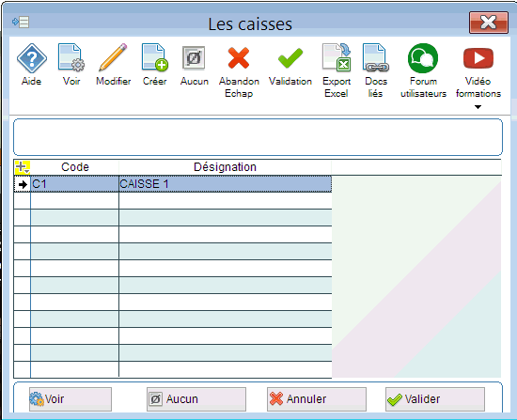Expand the arrow under Vidéo formations

click(478, 107)
